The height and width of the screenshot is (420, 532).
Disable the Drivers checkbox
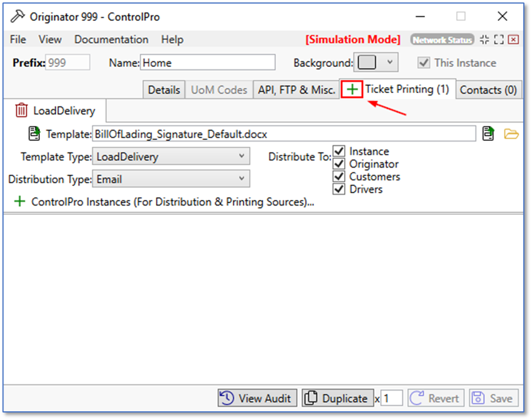pos(339,189)
